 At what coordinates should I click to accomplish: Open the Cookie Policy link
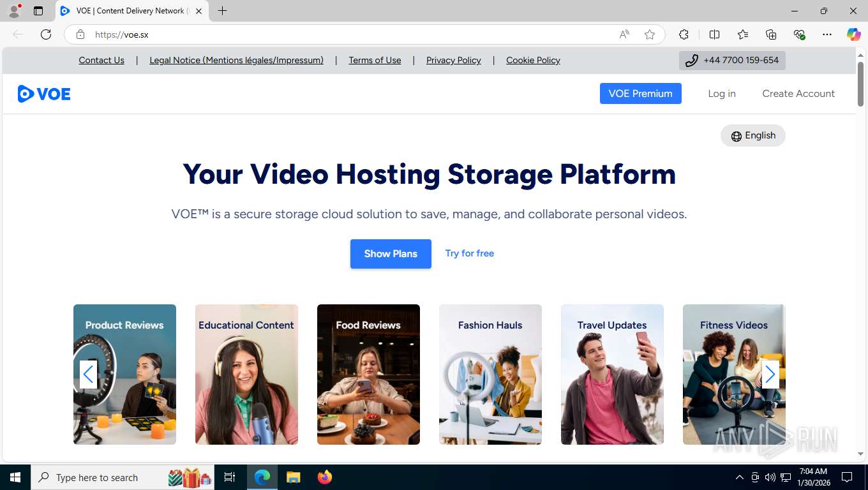(533, 60)
